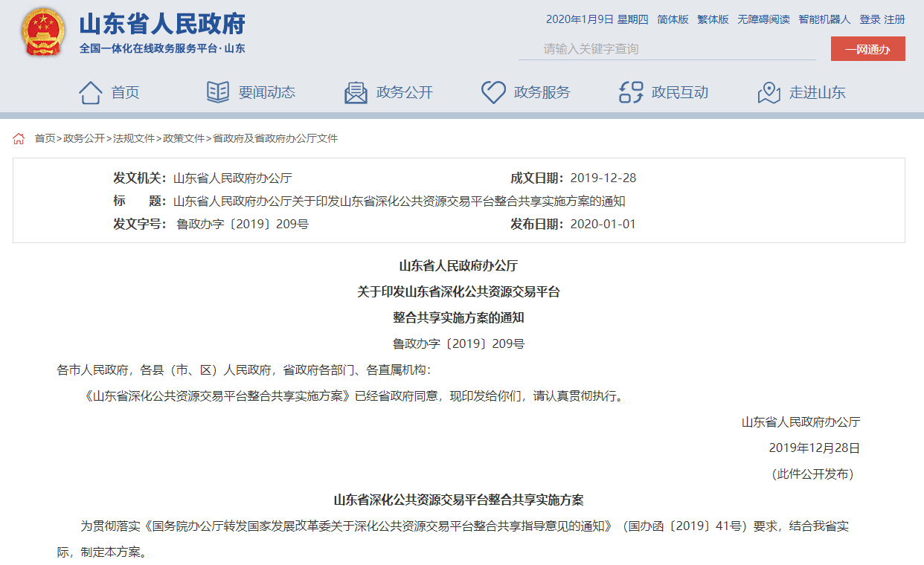924x565 pixels.
Task: Launch the 智能机器人 assistant
Action: click(824, 19)
